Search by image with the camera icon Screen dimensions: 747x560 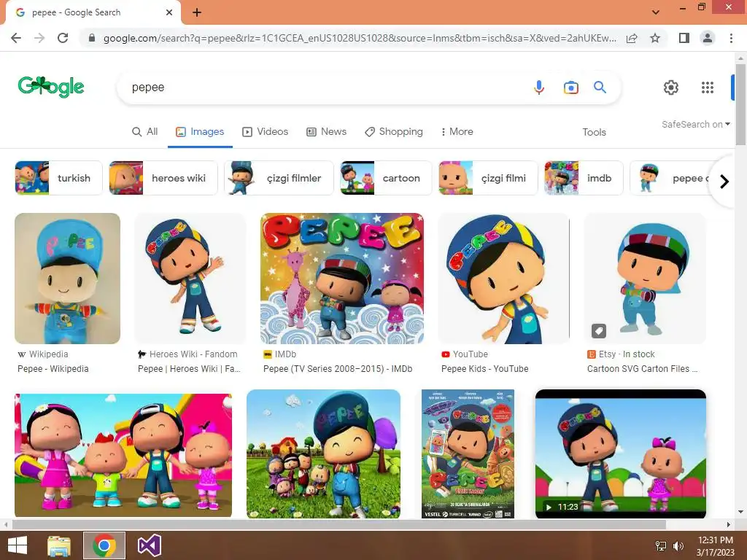(x=570, y=87)
